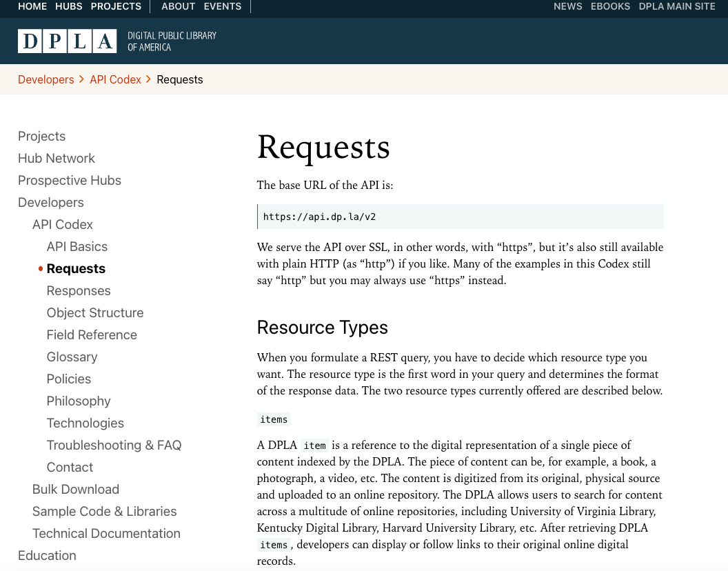Open Troubleshooting & FAQ sidebar page
The image size is (728, 571).
pos(114,445)
